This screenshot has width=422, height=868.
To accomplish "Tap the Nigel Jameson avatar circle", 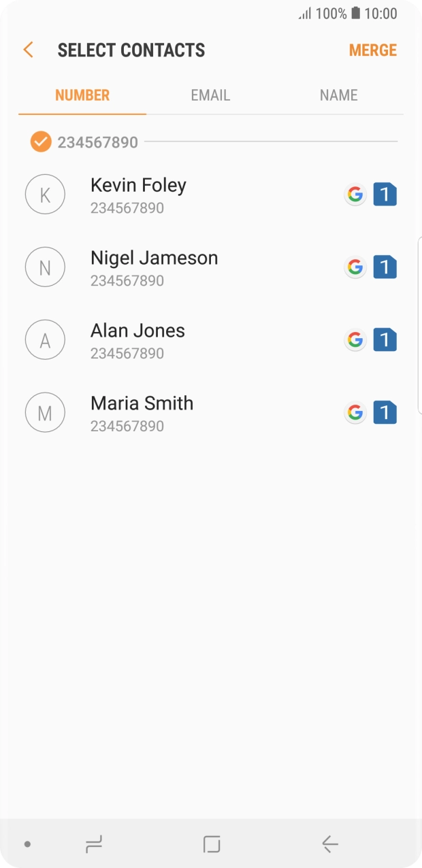I will pos(45,267).
